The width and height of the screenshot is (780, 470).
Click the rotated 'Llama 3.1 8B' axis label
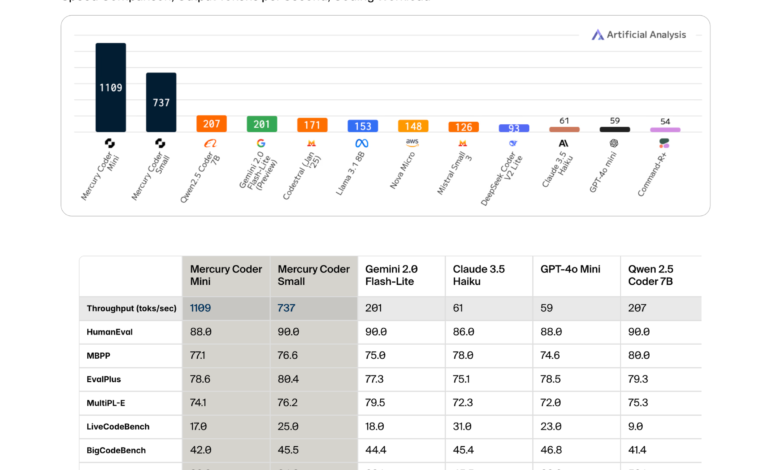click(350, 173)
